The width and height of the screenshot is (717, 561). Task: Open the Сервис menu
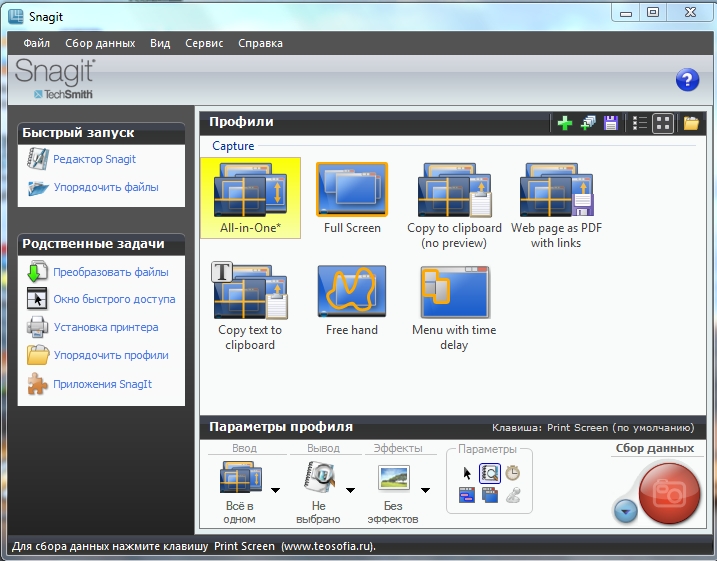(x=204, y=43)
